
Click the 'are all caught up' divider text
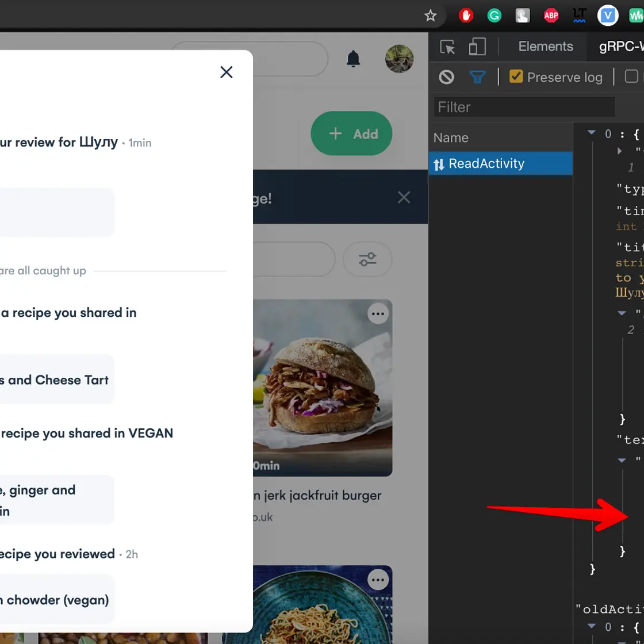tap(43, 271)
